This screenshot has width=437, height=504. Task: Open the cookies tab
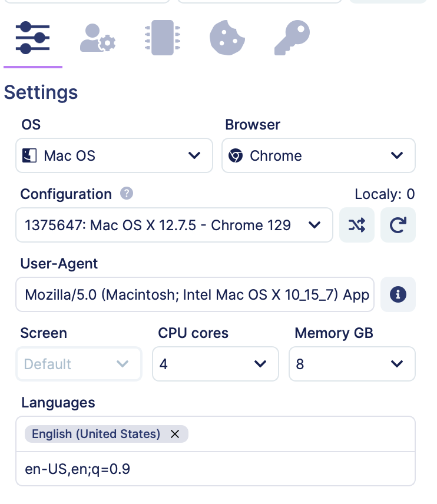point(227,38)
